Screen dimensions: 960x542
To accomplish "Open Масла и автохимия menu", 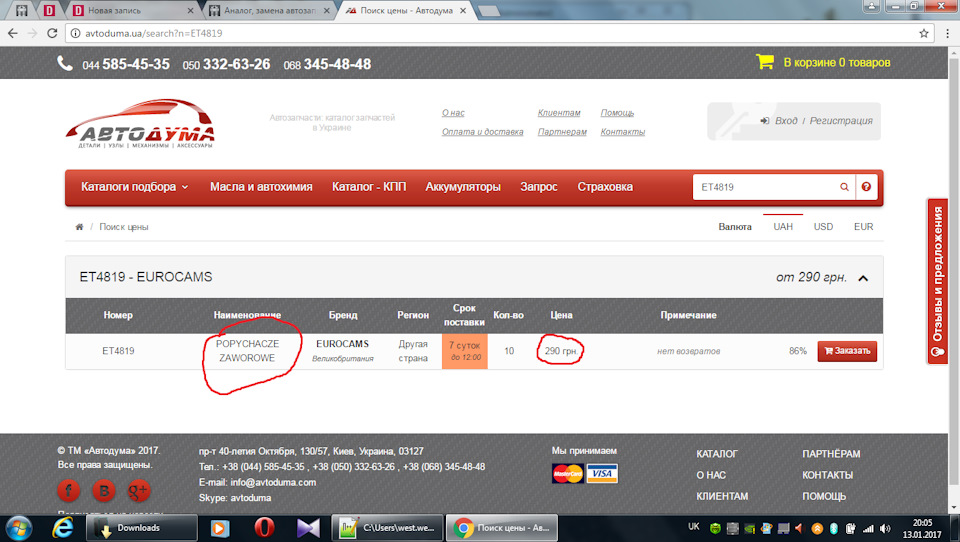I will coord(261,187).
